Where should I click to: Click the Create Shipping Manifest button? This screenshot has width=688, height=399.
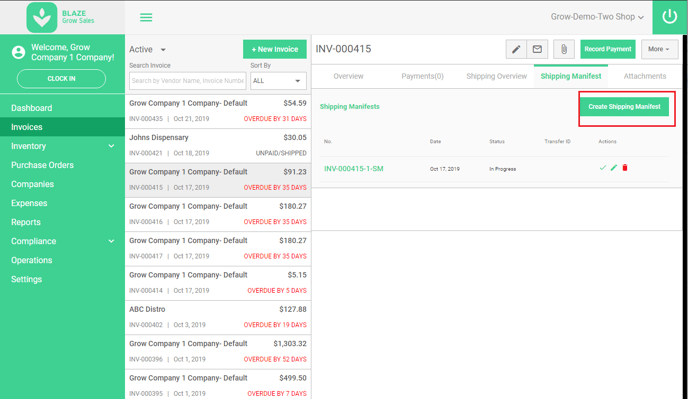pyautogui.click(x=624, y=107)
